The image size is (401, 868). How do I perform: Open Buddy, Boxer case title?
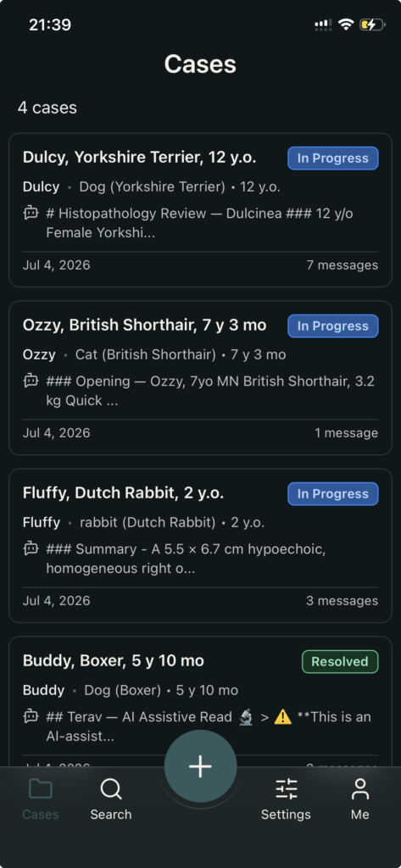pyautogui.click(x=114, y=661)
